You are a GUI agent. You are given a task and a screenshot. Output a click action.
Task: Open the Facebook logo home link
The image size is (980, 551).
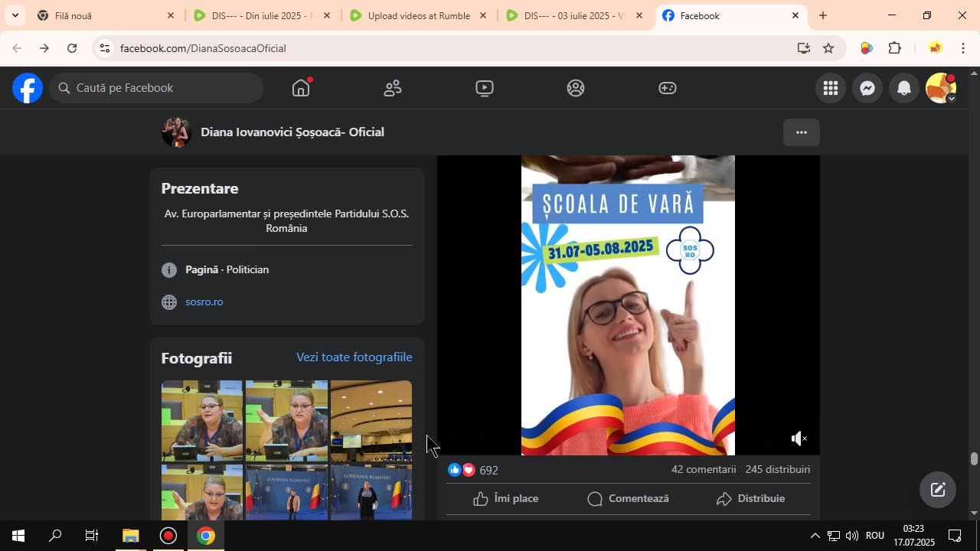(x=28, y=88)
